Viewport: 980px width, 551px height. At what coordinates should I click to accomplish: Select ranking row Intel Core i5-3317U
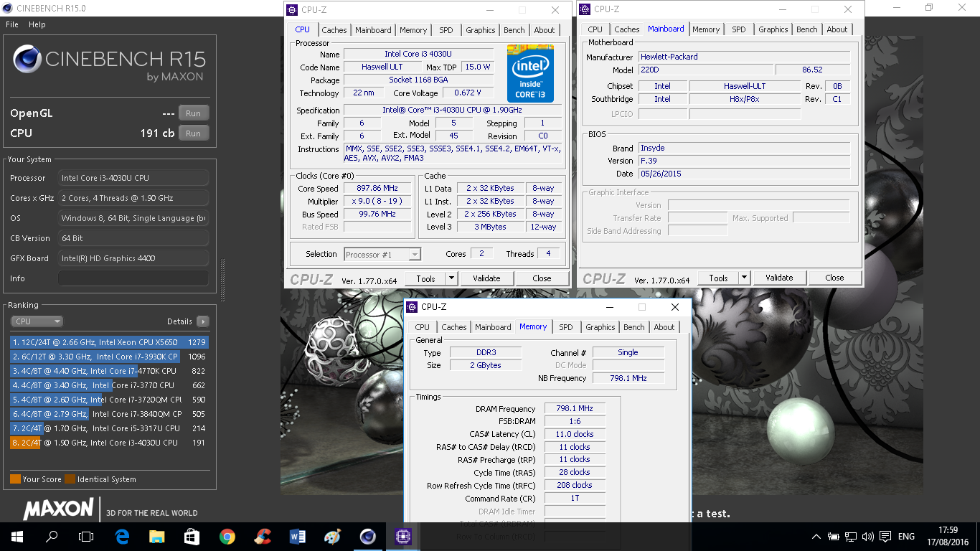point(109,428)
